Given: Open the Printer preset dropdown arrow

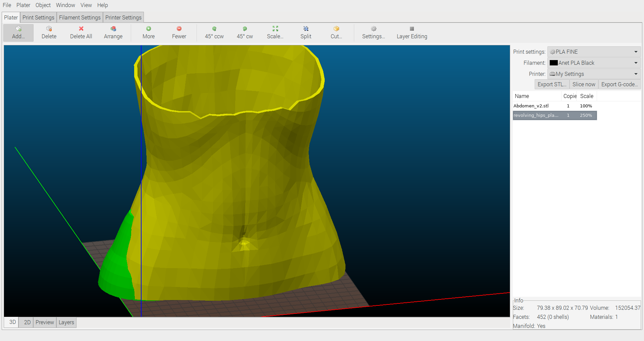Looking at the screenshot, I should point(636,74).
